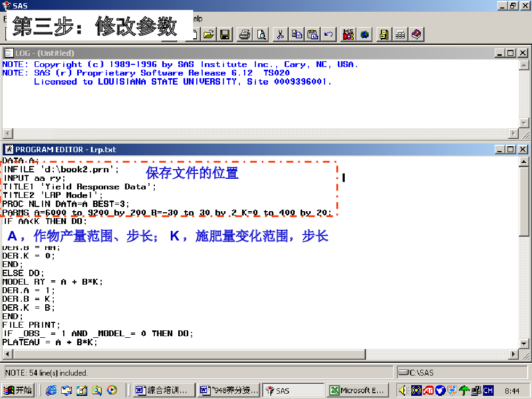Viewport: 532px width, 399px height.
Task: Click the PLATEAU = A + B*K line
Action: tap(50, 342)
